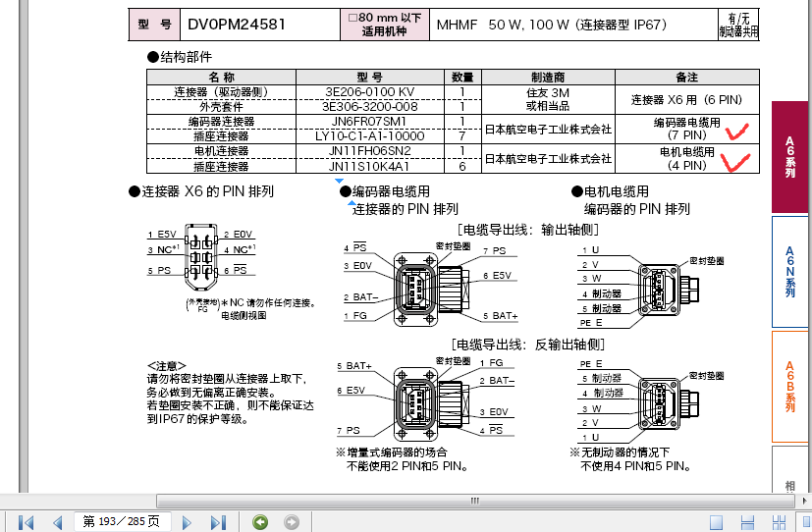Viewport: 812px width, 532px height.
Task: Open the A6N 系列 side tab
Action: (x=790, y=271)
